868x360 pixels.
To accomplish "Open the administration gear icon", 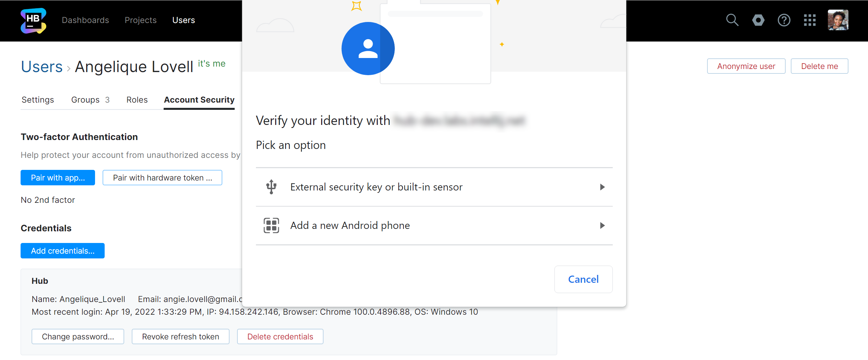I will (x=758, y=20).
